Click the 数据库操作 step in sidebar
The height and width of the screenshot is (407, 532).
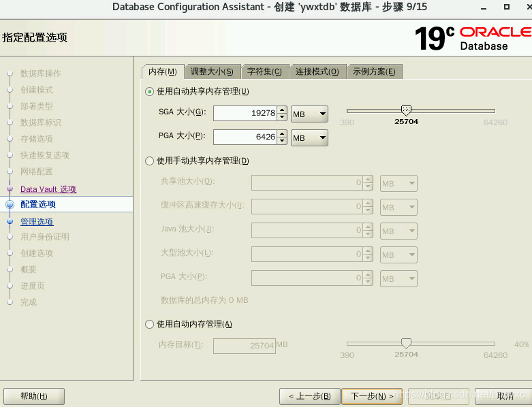click(41, 74)
